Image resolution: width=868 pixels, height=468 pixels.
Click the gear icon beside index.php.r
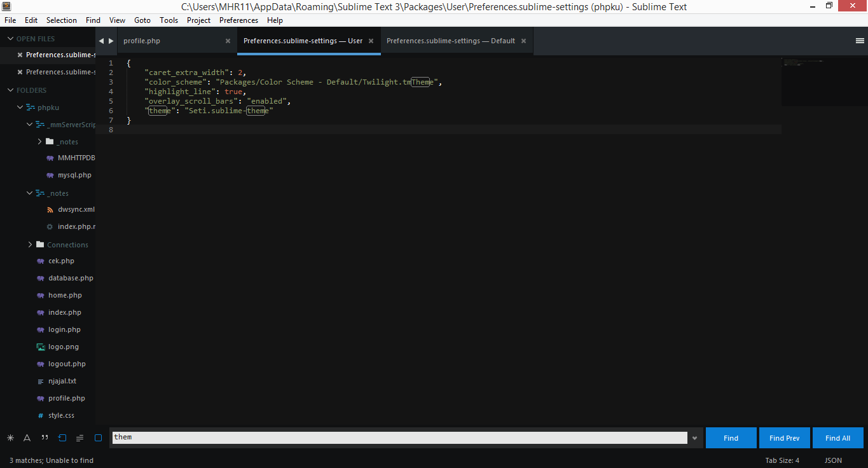tap(50, 226)
